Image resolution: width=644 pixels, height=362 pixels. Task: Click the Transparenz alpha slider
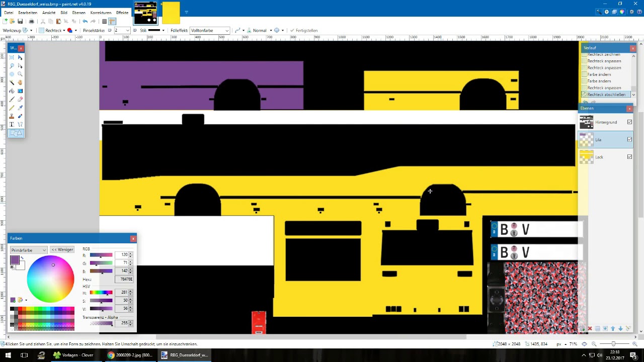tap(101, 323)
